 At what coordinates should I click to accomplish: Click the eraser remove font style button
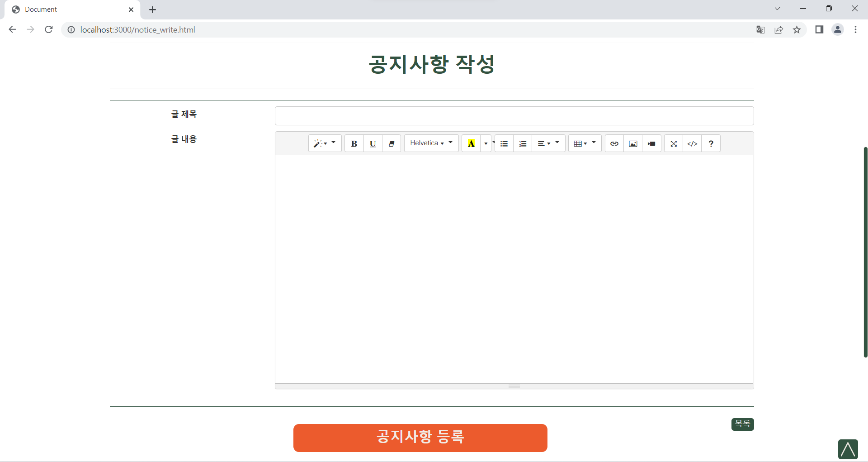click(x=392, y=143)
